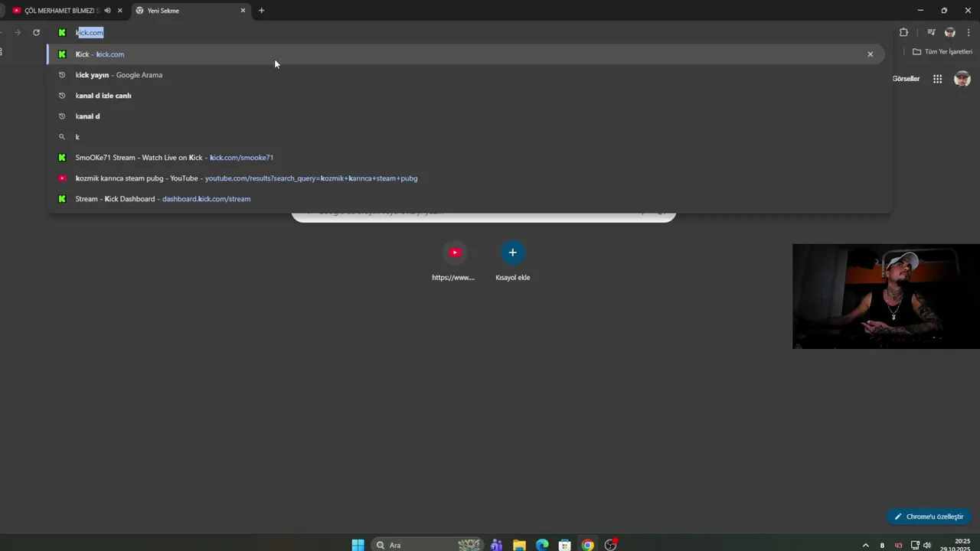The width and height of the screenshot is (980, 551).
Task: Click the Chrome icon in taskbar
Action: [x=587, y=545]
